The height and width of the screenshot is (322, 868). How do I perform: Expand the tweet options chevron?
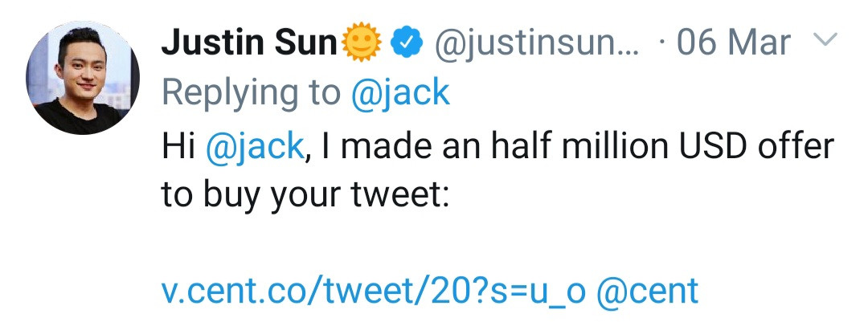pos(826,39)
